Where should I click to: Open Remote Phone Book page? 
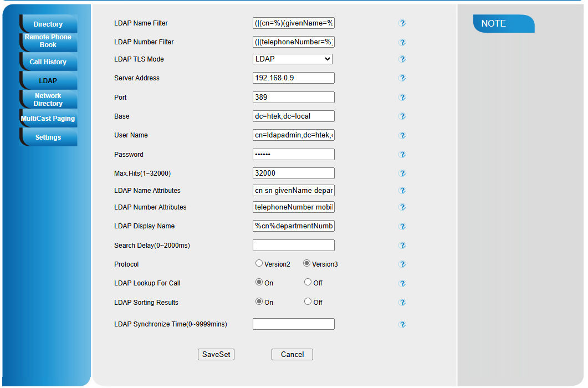pos(48,41)
